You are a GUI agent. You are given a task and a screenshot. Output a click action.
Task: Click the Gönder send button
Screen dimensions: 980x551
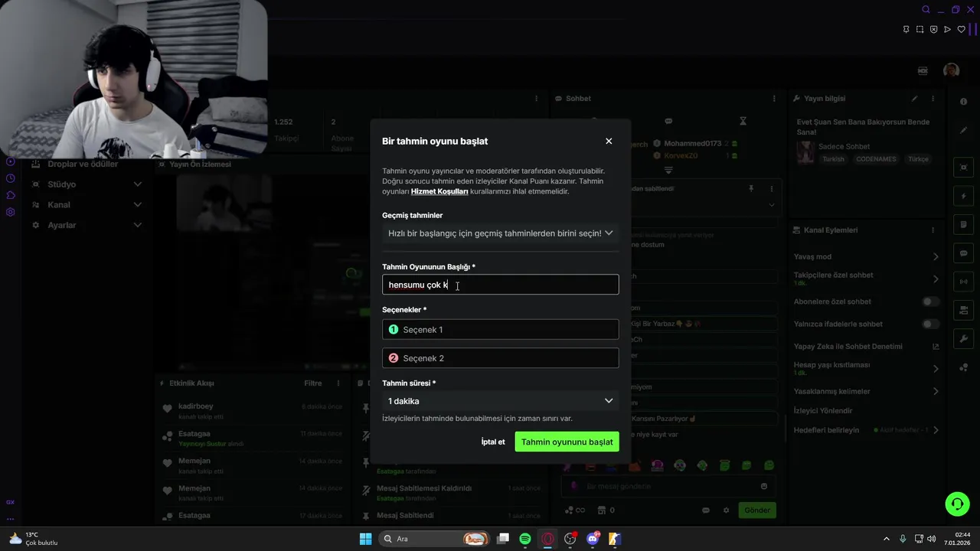point(757,510)
